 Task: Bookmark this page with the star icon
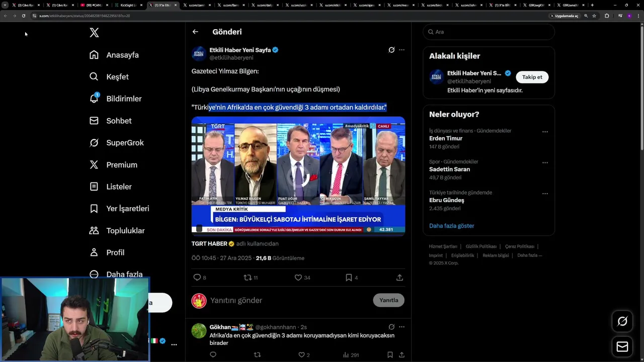pos(594,16)
